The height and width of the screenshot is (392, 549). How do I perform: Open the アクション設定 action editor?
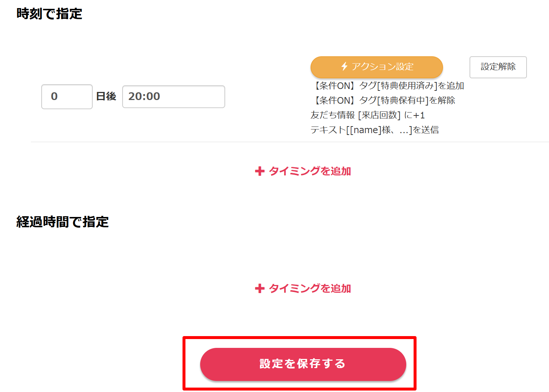pyautogui.click(x=376, y=67)
